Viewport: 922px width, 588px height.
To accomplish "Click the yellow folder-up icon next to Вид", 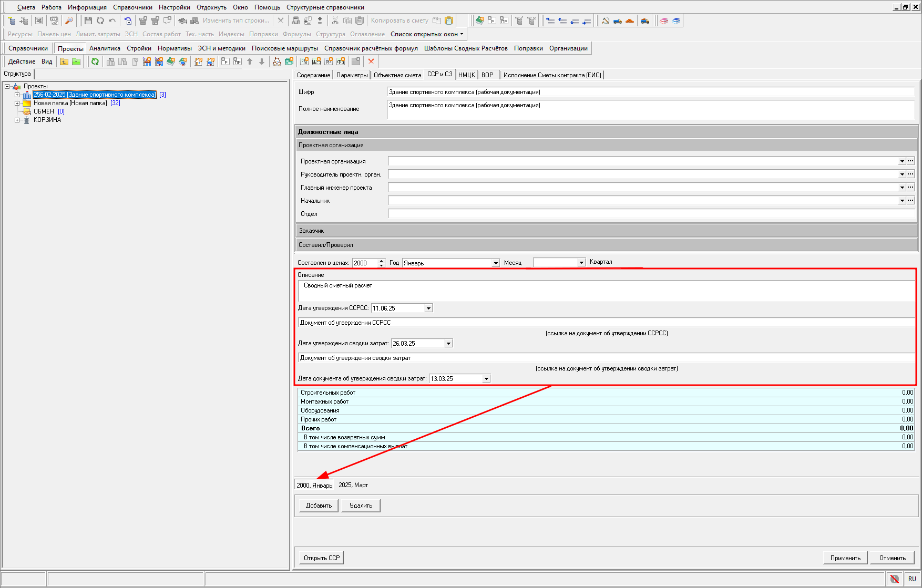I will click(x=64, y=61).
